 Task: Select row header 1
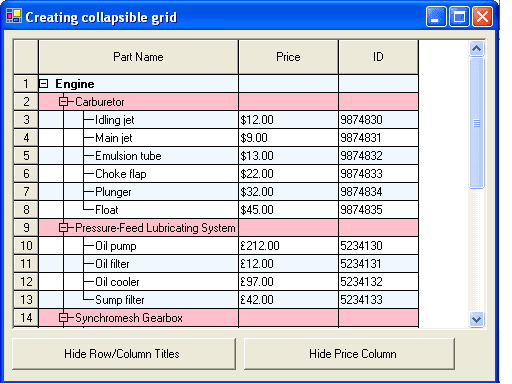(26, 84)
